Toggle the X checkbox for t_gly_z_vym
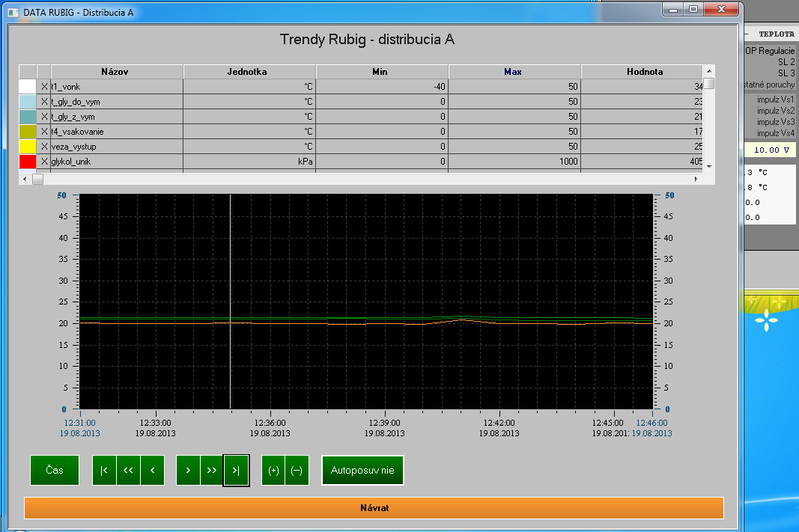 coord(44,117)
